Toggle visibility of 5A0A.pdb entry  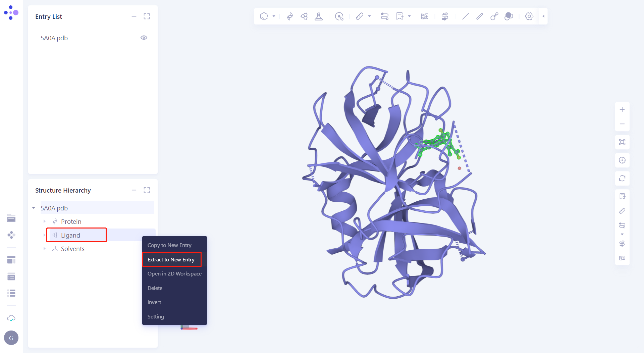(x=144, y=38)
